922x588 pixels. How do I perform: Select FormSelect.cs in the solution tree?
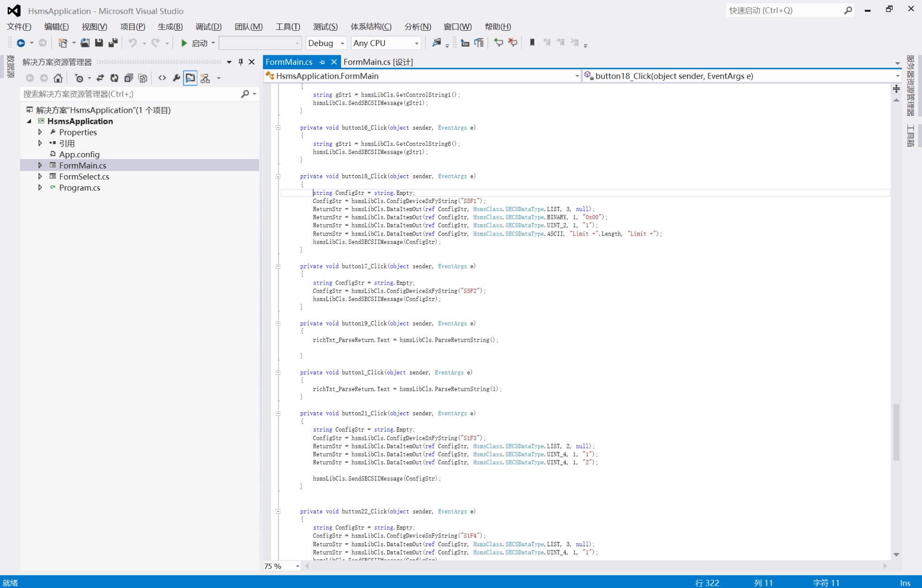tap(84, 177)
